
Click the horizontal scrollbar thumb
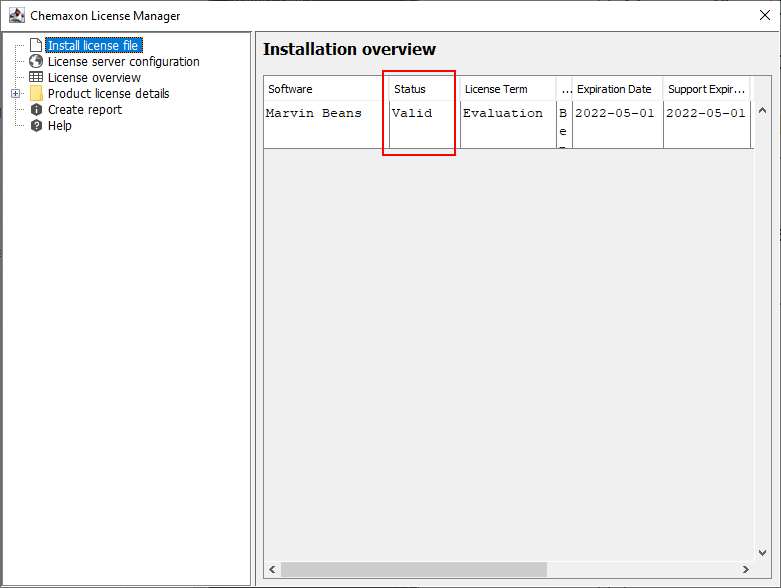[x=414, y=569]
